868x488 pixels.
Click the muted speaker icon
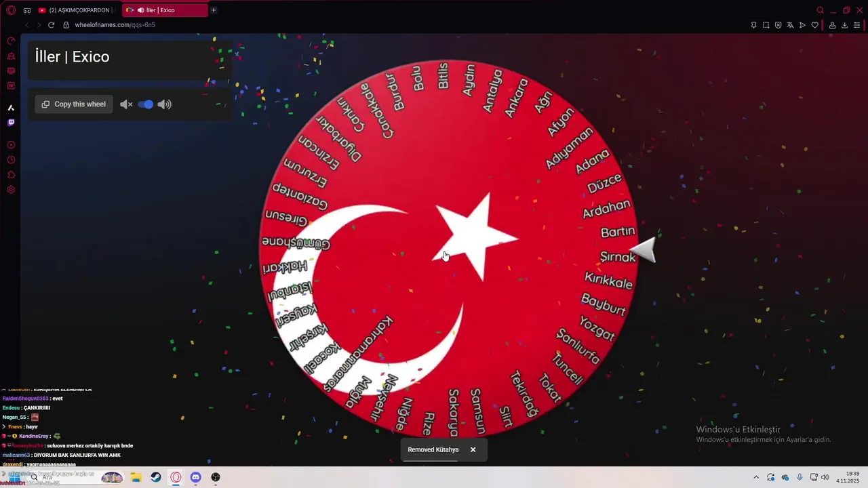point(126,104)
